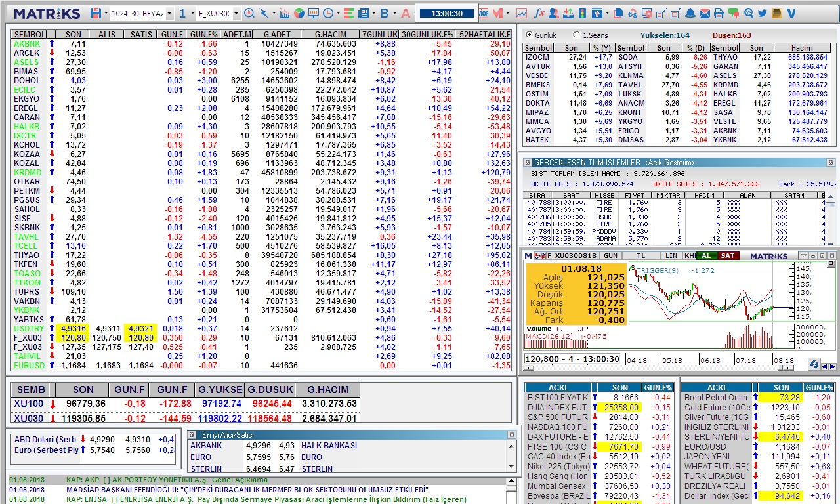Image resolution: width=840 pixels, height=504 pixels.
Task: Open the chart window triangle dropdown menu
Action: pos(804,255)
